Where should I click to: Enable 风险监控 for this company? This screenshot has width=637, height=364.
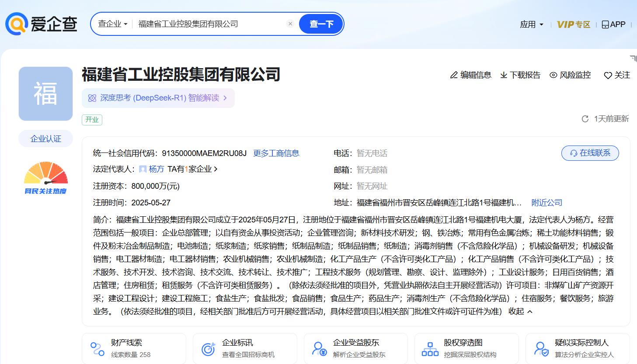[570, 75]
